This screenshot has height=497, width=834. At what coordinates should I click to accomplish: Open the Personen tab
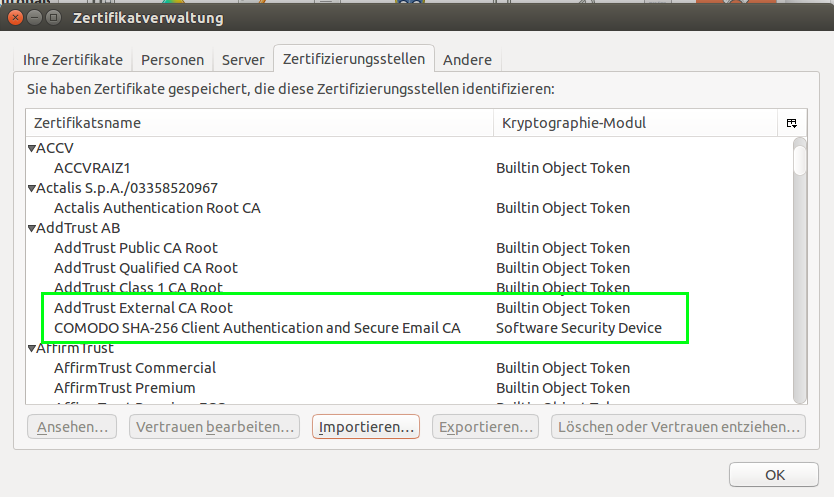click(172, 60)
